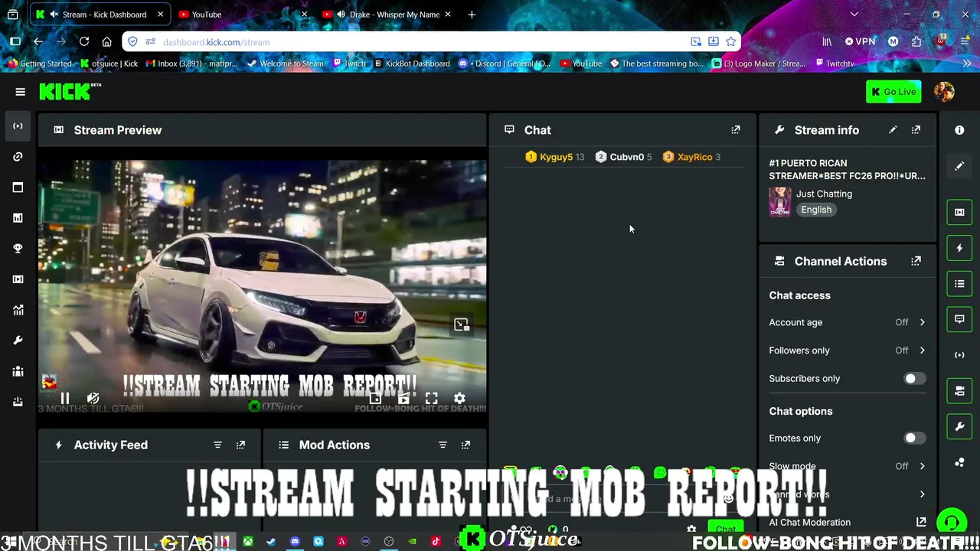Switch to the YouTube browser tab
Screen dimensions: 980x551
(243, 15)
